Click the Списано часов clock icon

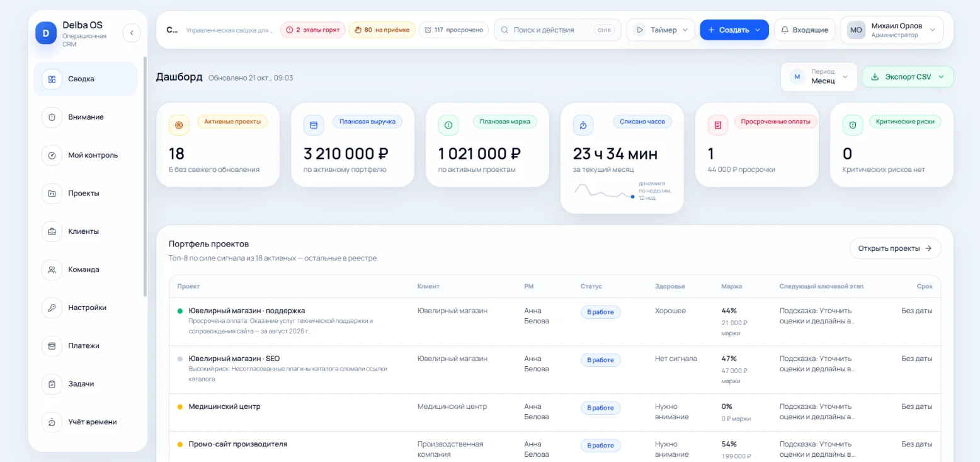[583, 125]
